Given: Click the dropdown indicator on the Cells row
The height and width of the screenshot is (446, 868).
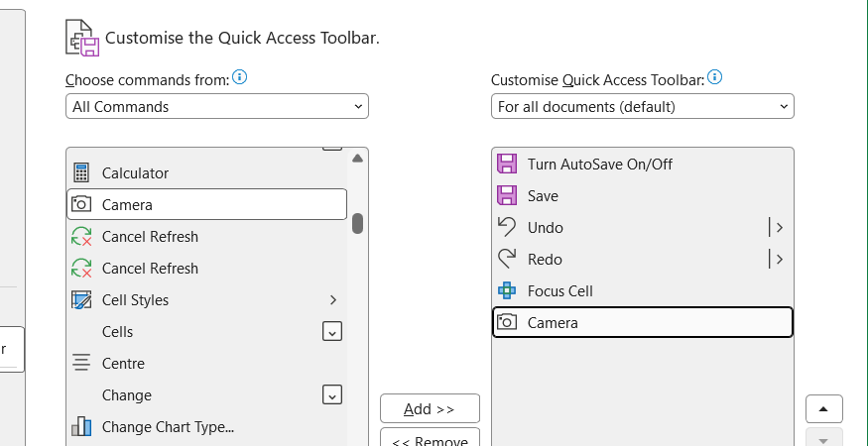Looking at the screenshot, I should (x=332, y=331).
